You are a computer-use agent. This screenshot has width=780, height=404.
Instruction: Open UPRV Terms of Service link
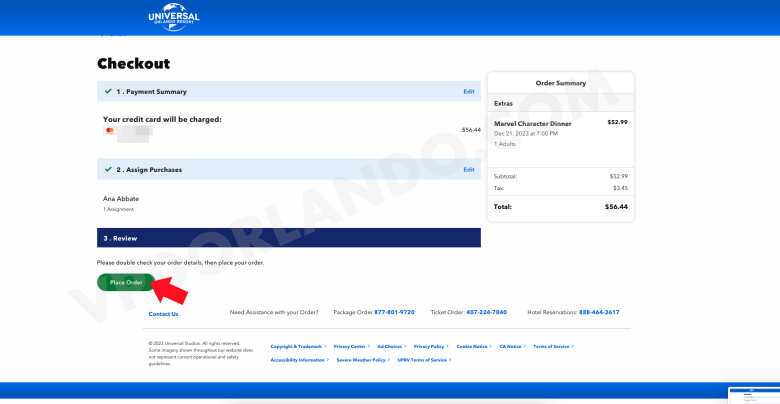click(x=424, y=360)
